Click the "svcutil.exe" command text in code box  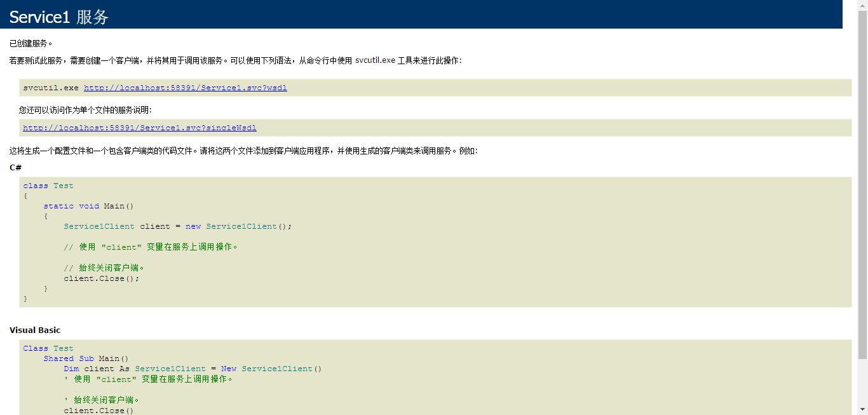pyautogui.click(x=51, y=88)
